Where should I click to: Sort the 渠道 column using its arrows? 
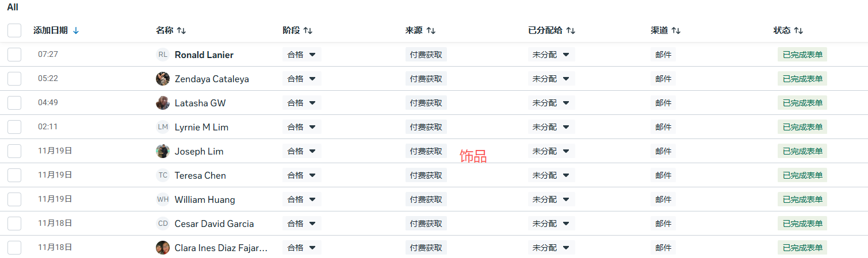point(676,30)
